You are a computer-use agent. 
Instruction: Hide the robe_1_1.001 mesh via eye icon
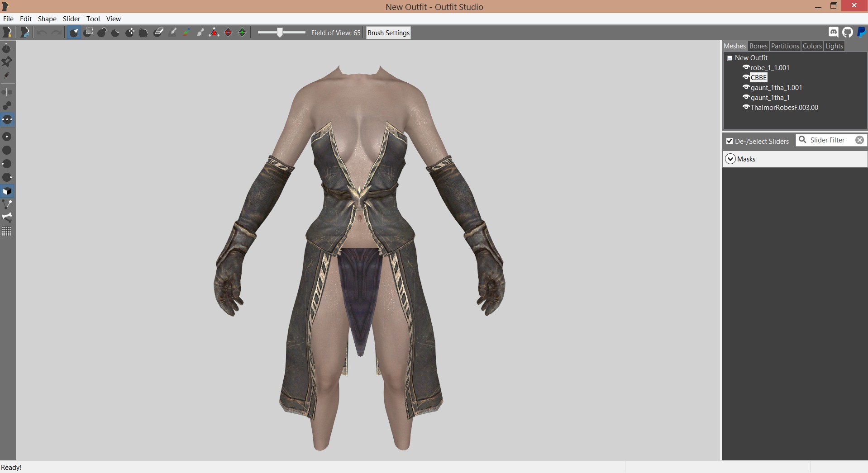(746, 67)
